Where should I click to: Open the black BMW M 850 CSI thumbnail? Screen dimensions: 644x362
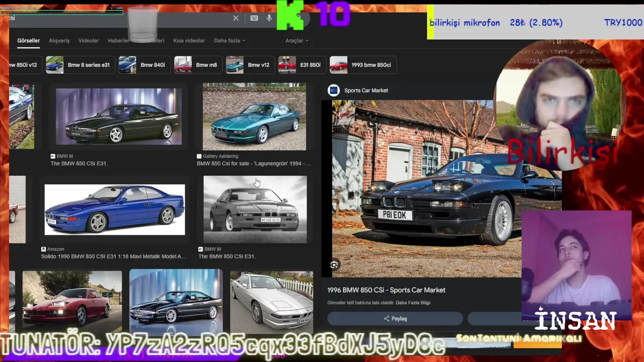(119, 117)
